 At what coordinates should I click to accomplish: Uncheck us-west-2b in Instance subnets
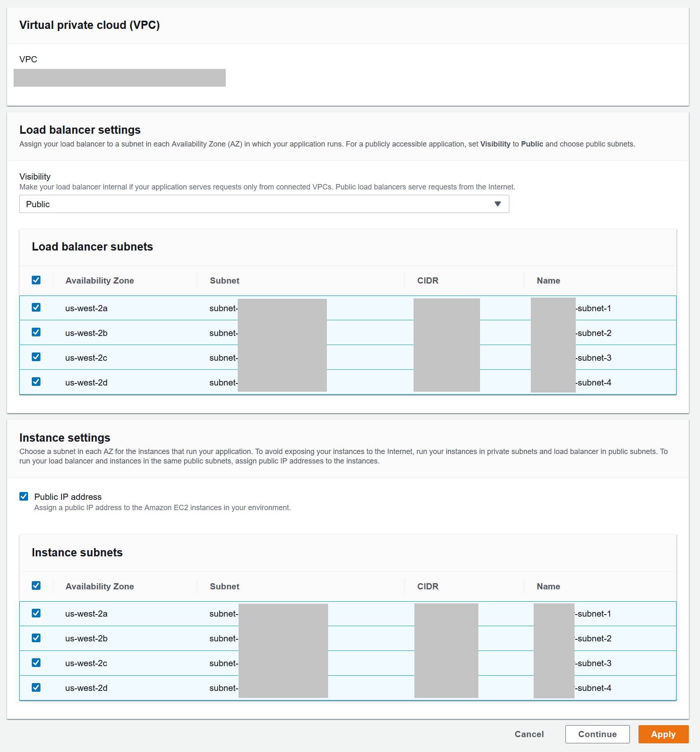36,638
